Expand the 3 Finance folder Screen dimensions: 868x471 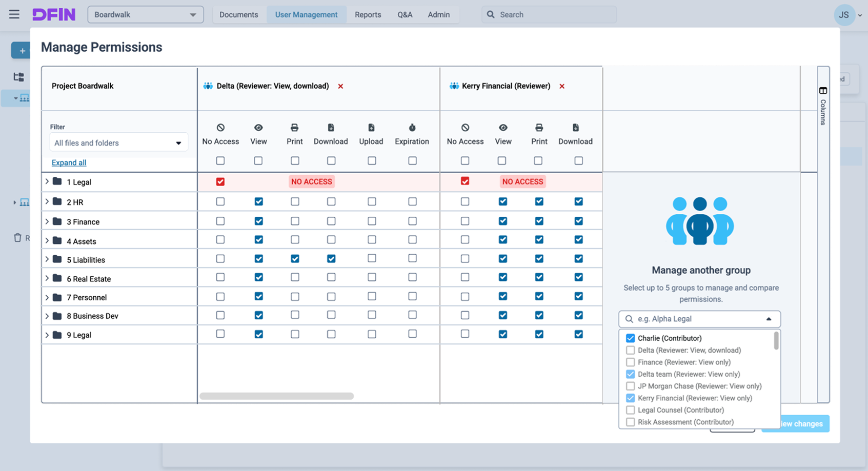click(x=47, y=221)
